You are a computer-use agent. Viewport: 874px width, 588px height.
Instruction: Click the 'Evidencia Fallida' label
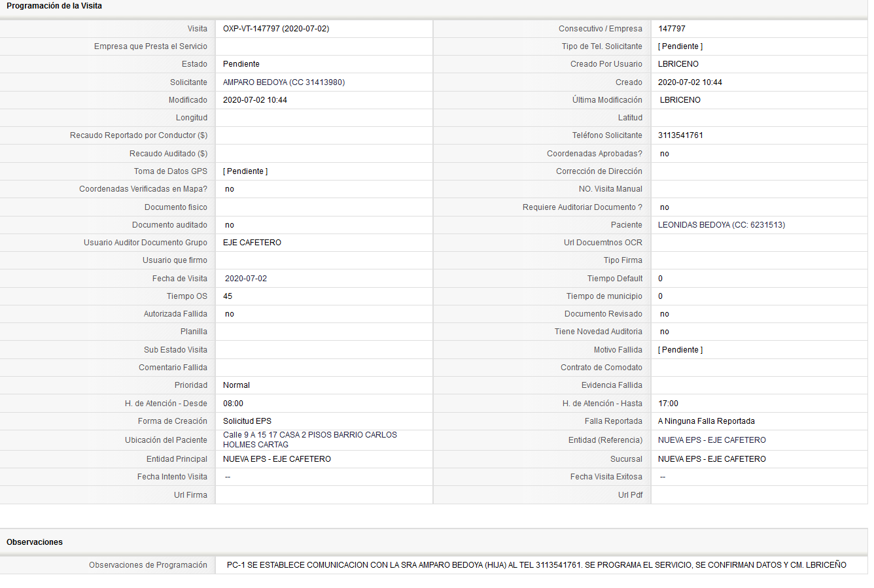coord(612,385)
